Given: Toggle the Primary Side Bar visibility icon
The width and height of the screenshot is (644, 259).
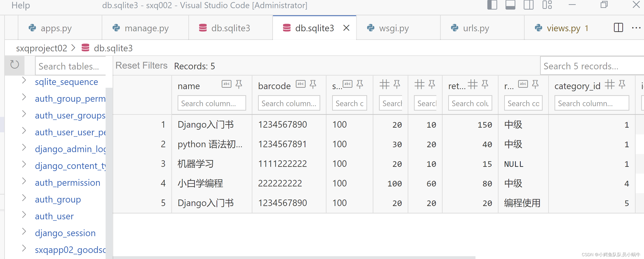Looking at the screenshot, I should click(492, 5).
